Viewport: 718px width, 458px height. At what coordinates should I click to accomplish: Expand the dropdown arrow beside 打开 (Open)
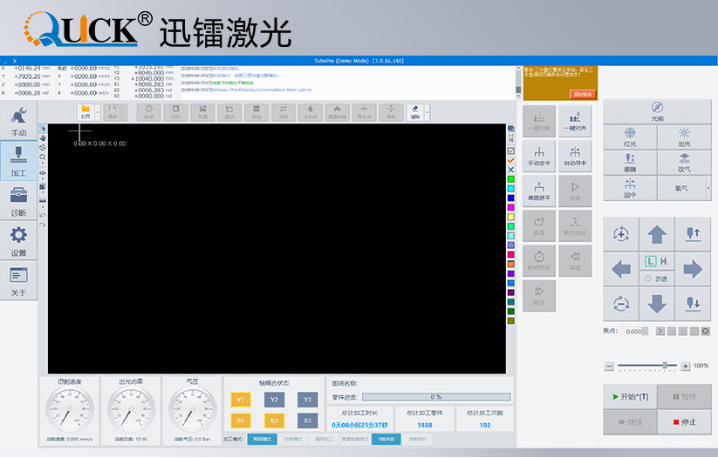tap(98, 111)
